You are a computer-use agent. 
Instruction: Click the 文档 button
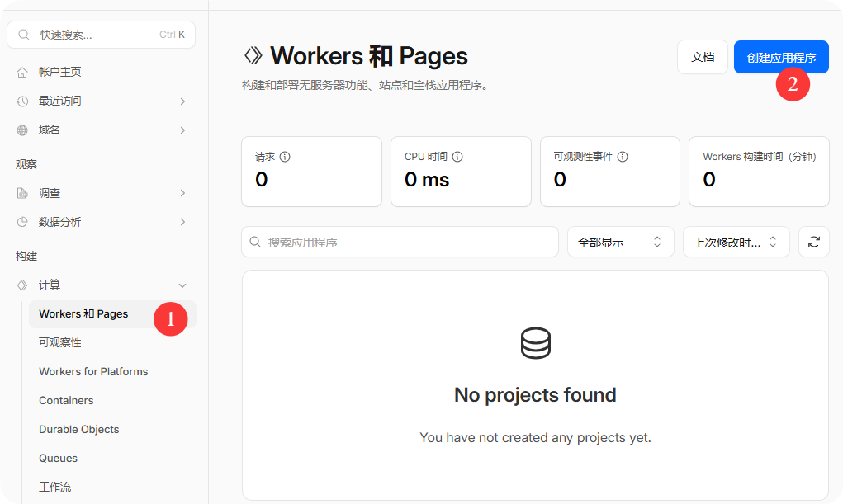(702, 57)
